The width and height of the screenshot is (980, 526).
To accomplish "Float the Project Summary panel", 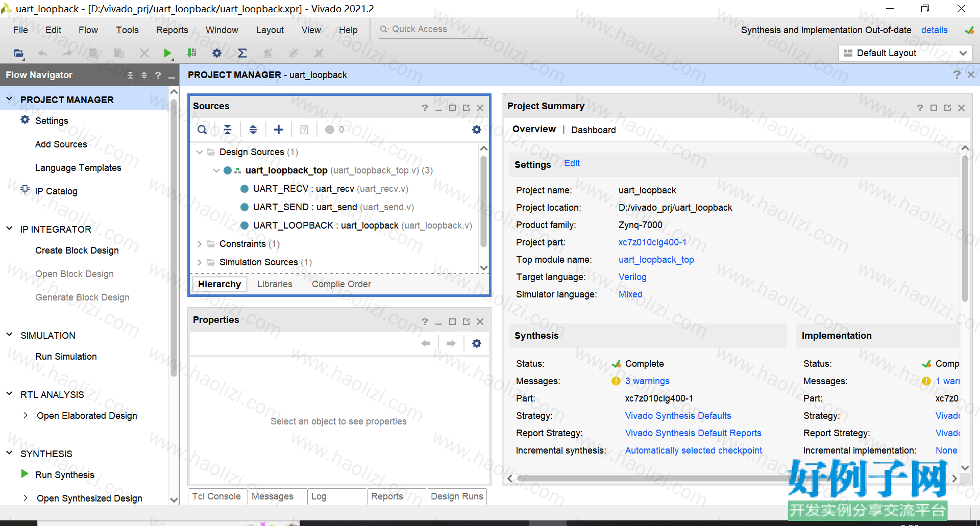I will (947, 108).
